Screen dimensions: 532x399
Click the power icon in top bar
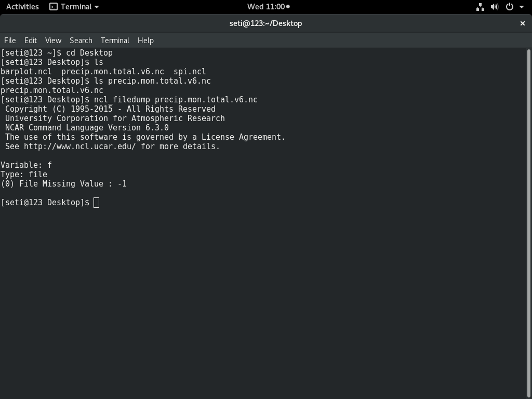coord(509,7)
